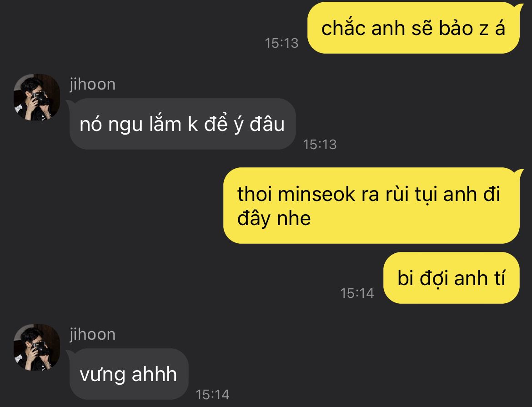This screenshot has width=532, height=407.
Task: Tap the jihoon name above 'nó ngu lắm'
Action: [x=93, y=84]
